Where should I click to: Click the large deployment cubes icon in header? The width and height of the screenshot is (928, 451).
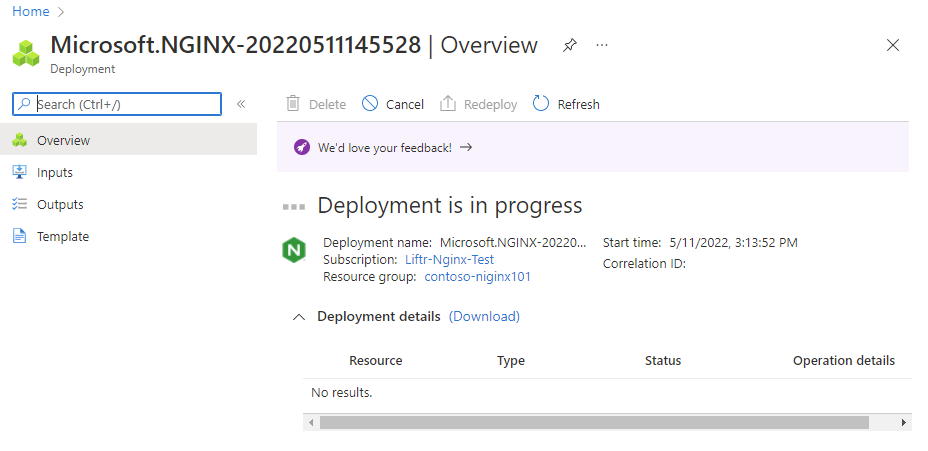(x=26, y=53)
